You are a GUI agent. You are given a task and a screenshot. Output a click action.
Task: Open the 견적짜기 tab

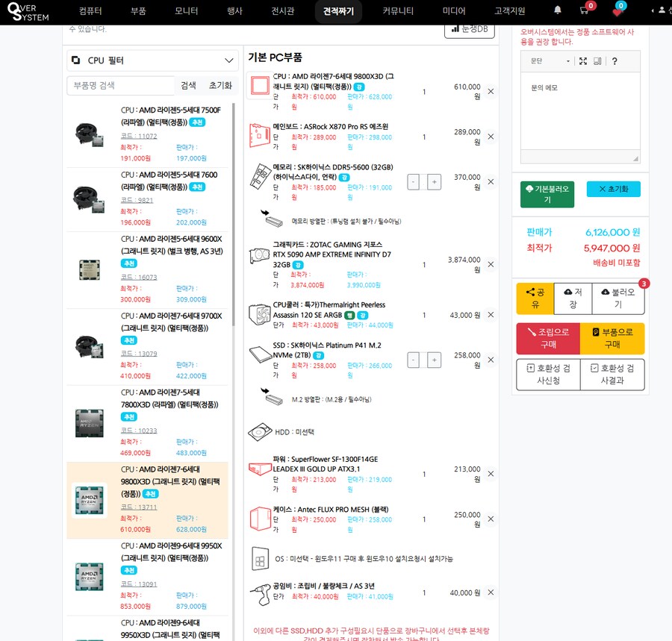point(339,11)
